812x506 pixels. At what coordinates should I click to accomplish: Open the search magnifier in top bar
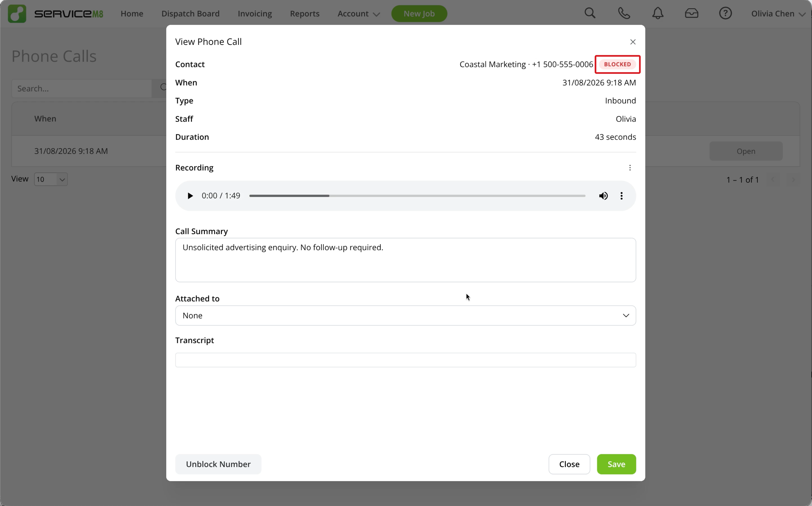pos(590,13)
